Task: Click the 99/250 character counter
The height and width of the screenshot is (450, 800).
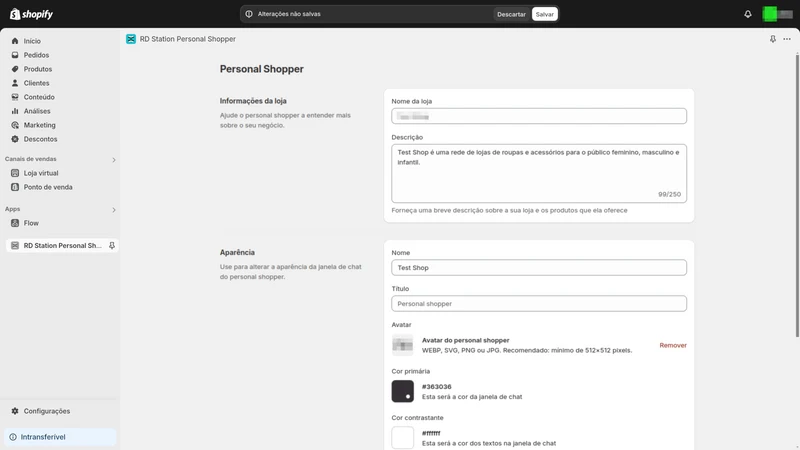Action: tap(669, 194)
